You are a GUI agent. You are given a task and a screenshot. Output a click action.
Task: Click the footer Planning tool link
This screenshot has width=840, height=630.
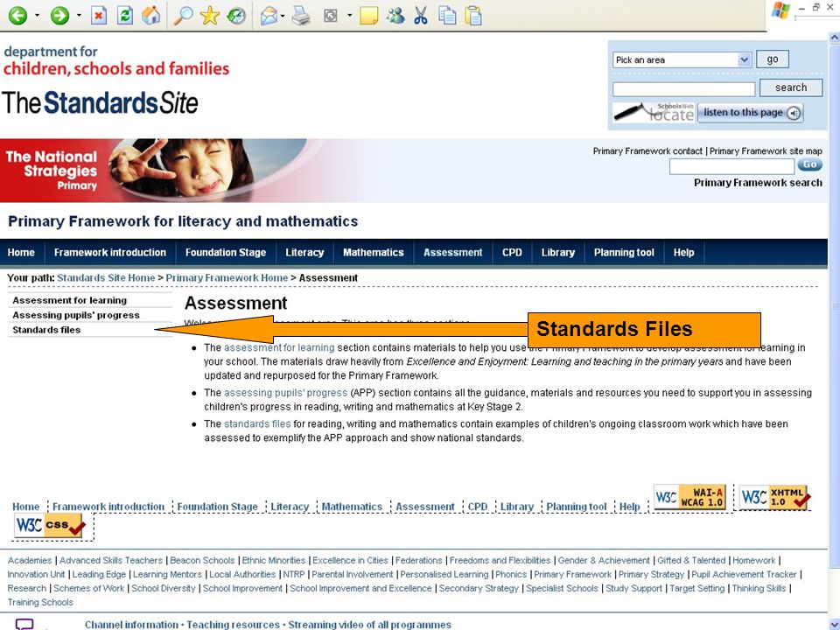click(x=576, y=507)
